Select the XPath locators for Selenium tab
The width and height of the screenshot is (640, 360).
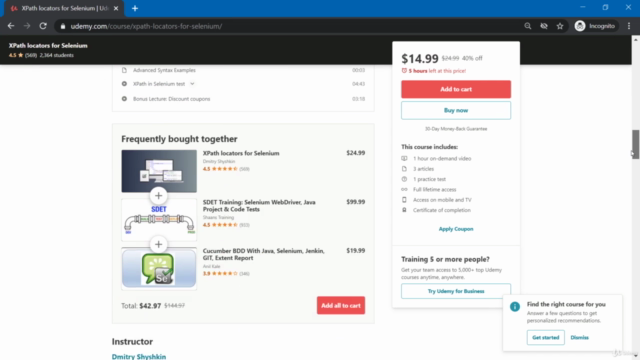tap(63, 8)
